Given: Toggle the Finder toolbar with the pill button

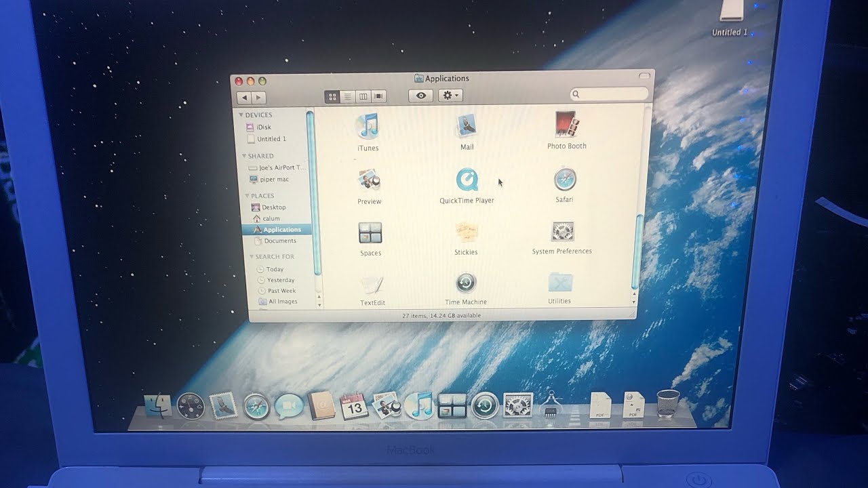Looking at the screenshot, I should click(x=644, y=75).
